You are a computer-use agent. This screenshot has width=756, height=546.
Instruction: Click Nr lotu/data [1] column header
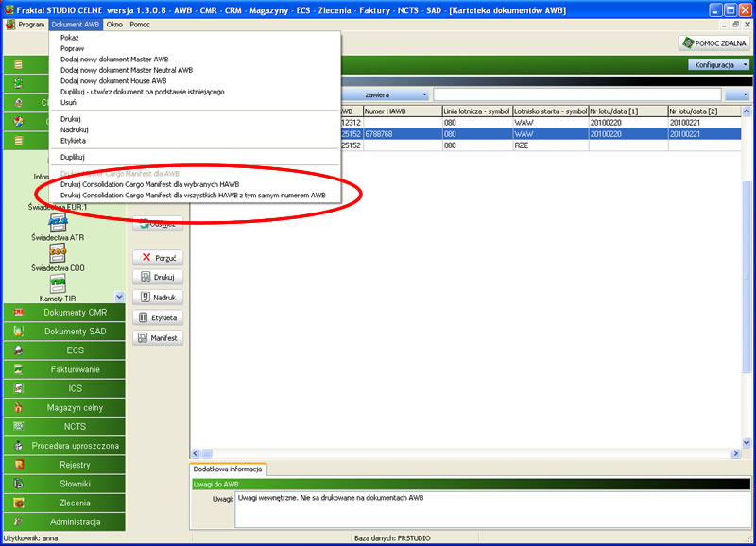(628, 111)
